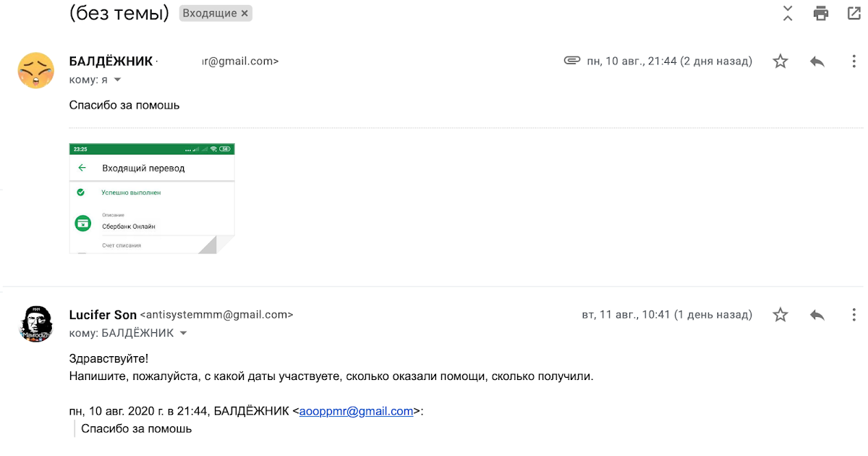868x456 pixels.
Task: Expand recipient details for Lucifer Son email
Action: pyautogui.click(x=183, y=333)
